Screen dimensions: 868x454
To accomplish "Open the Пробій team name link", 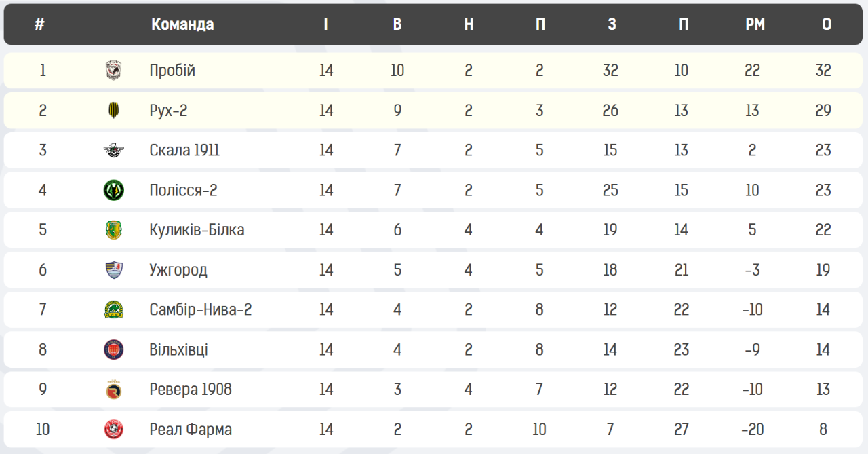I will [x=172, y=71].
